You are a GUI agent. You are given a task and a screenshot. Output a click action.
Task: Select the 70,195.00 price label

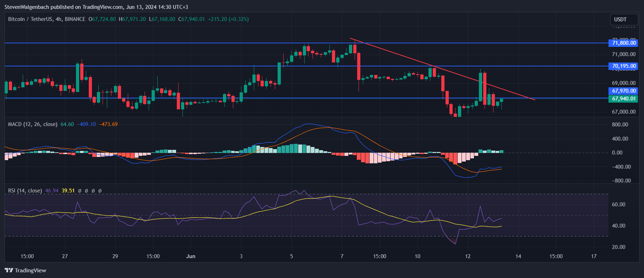tap(624, 66)
